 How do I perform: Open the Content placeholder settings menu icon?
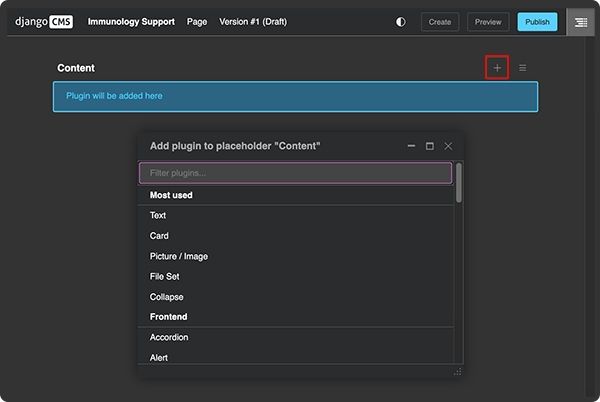click(x=522, y=68)
